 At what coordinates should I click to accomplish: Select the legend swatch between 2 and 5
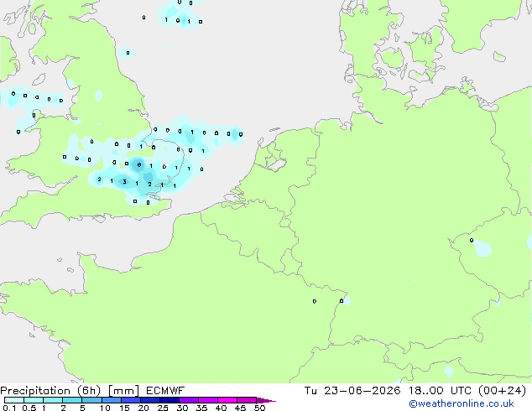pyautogui.click(x=72, y=400)
